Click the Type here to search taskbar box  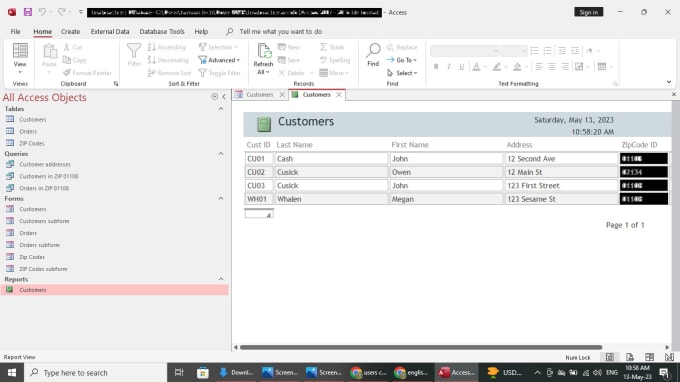click(x=95, y=372)
